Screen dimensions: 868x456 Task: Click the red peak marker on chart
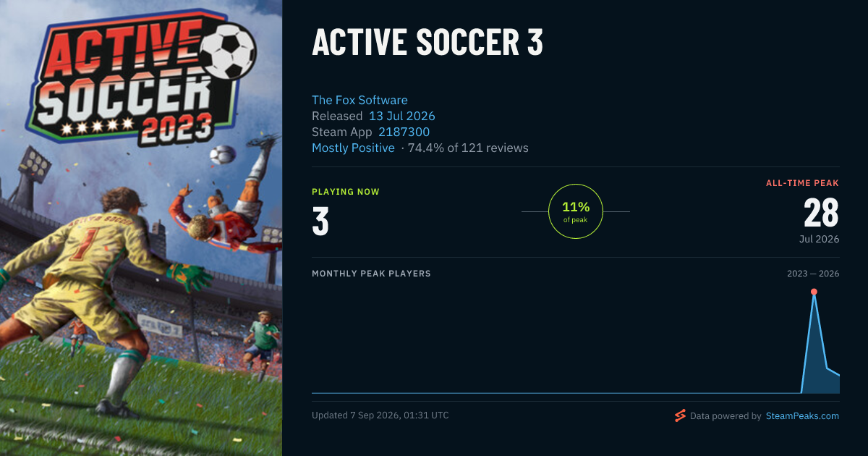pos(814,292)
